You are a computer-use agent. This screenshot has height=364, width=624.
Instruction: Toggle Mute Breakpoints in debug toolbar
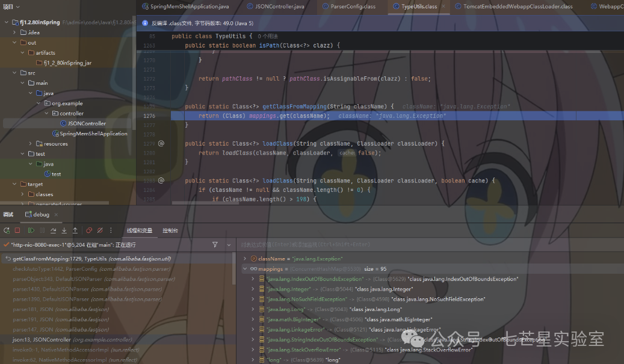coord(99,230)
